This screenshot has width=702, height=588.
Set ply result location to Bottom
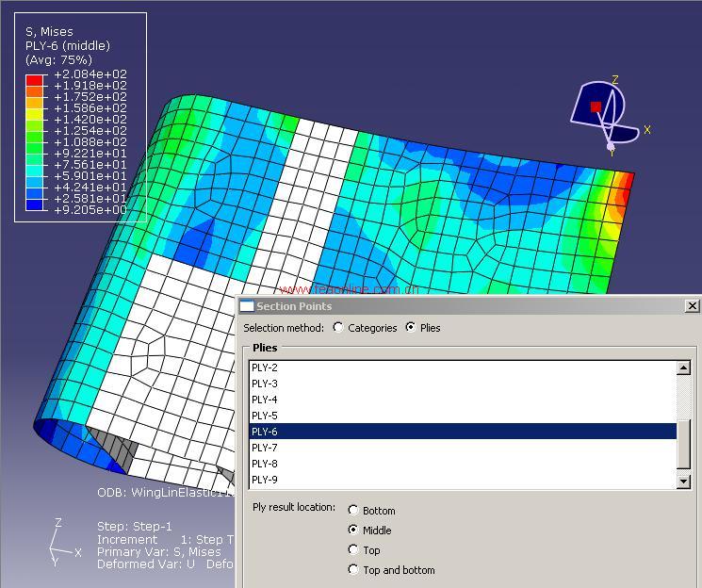coord(353,511)
